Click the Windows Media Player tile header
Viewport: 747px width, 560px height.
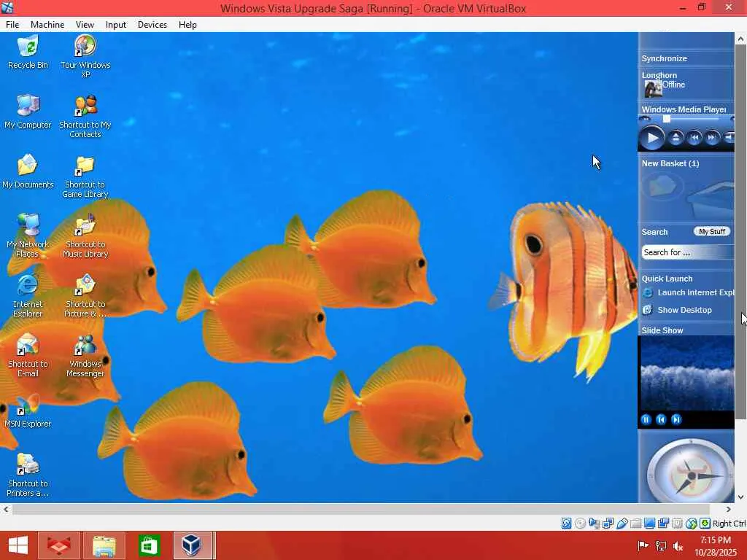tap(686, 109)
